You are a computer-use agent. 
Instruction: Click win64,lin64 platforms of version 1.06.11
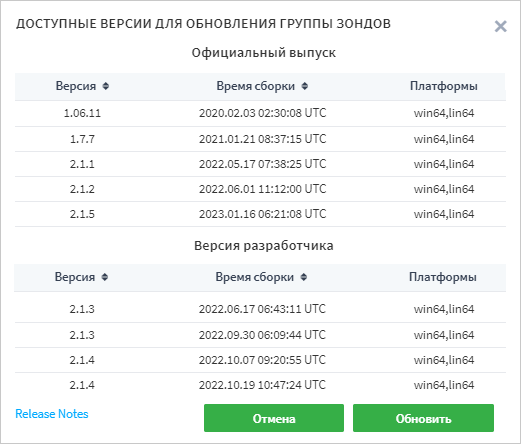(444, 113)
